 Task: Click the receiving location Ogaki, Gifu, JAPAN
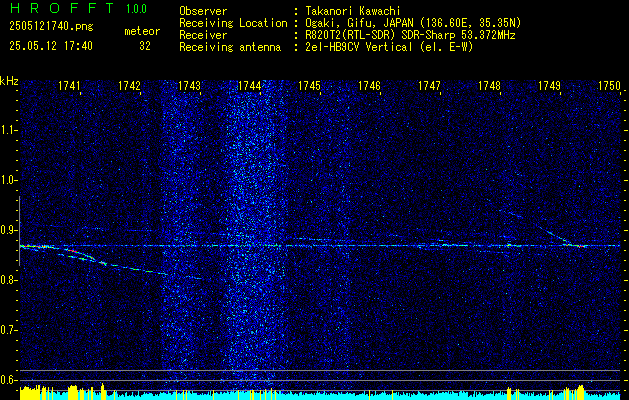click(359, 23)
